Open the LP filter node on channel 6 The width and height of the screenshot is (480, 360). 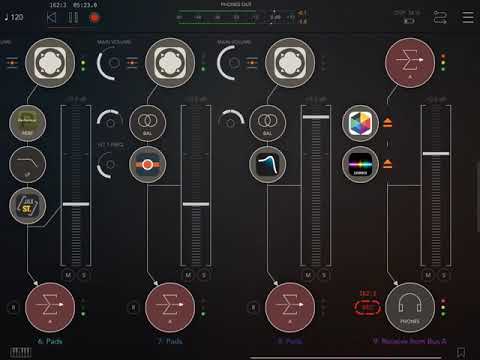point(27,164)
